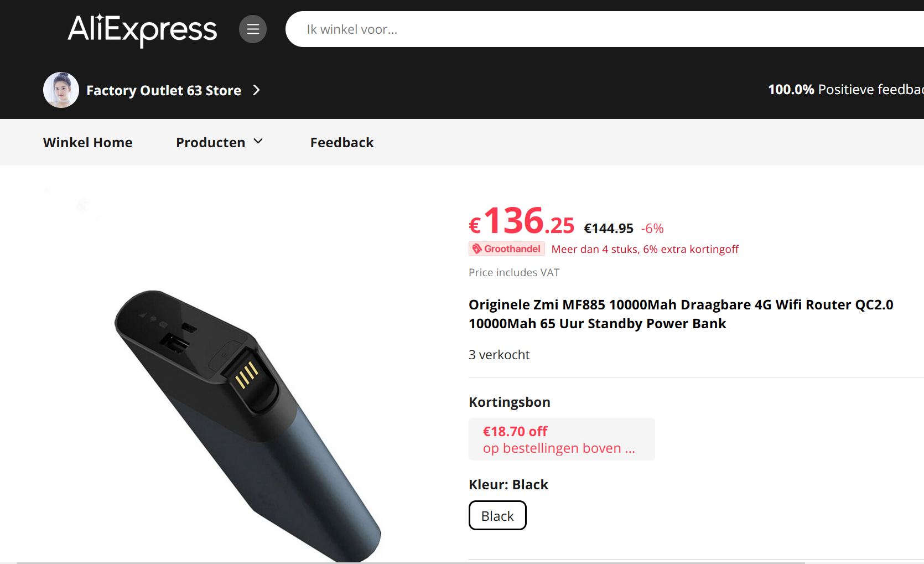Expand the Producten dropdown
Viewport: 924px width, 564px height.
[x=258, y=142]
